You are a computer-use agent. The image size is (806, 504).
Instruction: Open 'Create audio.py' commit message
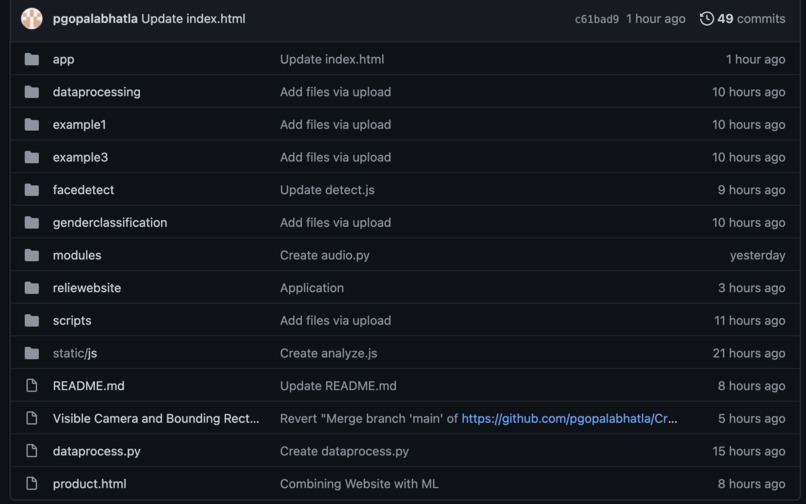pos(324,255)
